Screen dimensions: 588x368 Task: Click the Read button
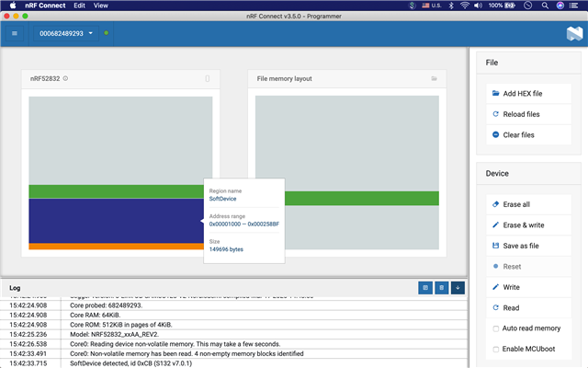(528, 308)
